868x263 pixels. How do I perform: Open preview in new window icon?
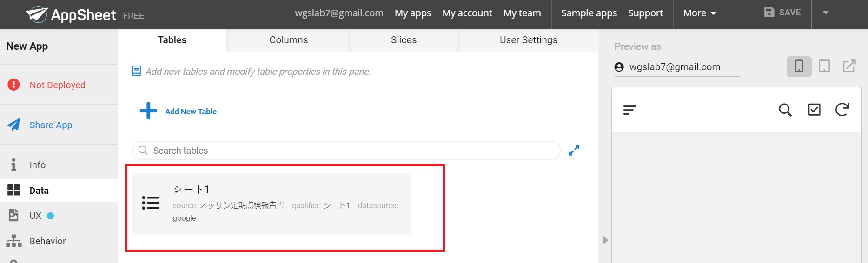[x=849, y=66]
